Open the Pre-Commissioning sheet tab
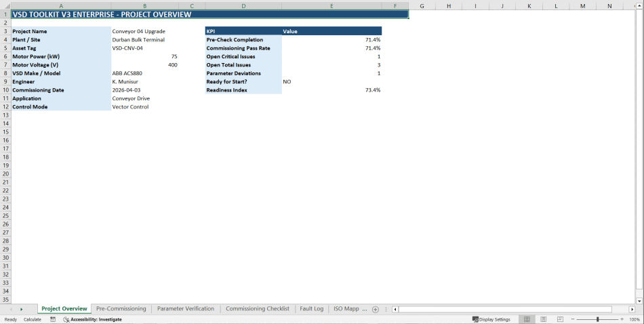 point(121,308)
